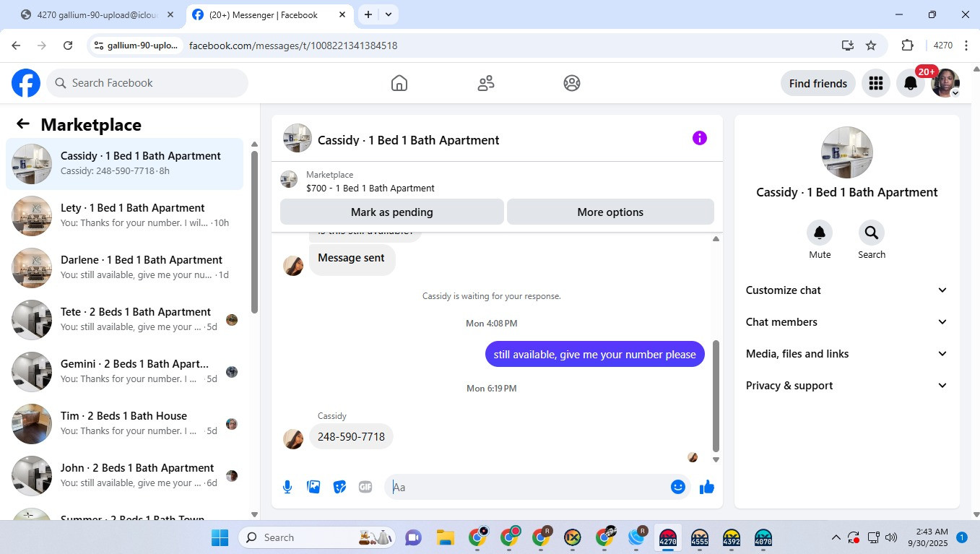Open the browser Extensions puzzle icon

908,46
